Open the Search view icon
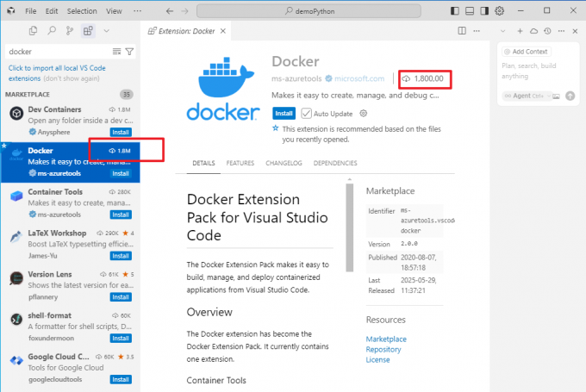The image size is (586, 392). tap(52, 31)
